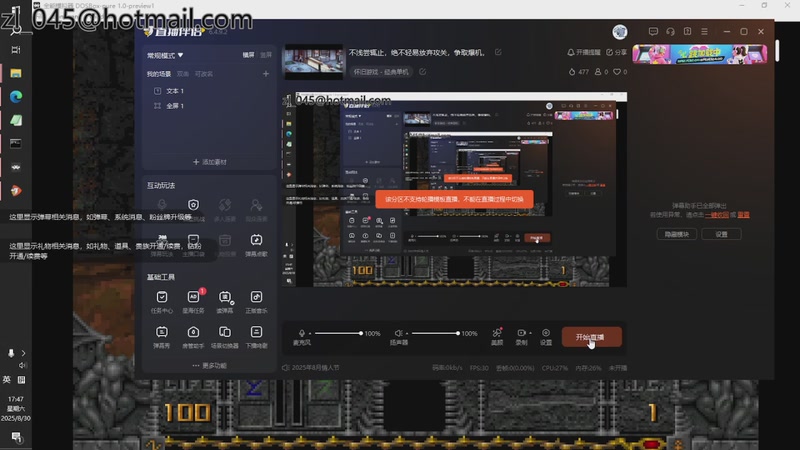Viewport: 800px width, 450px height.
Task: Click the clock showing 17:47 in tray
Action: [x=16, y=399]
